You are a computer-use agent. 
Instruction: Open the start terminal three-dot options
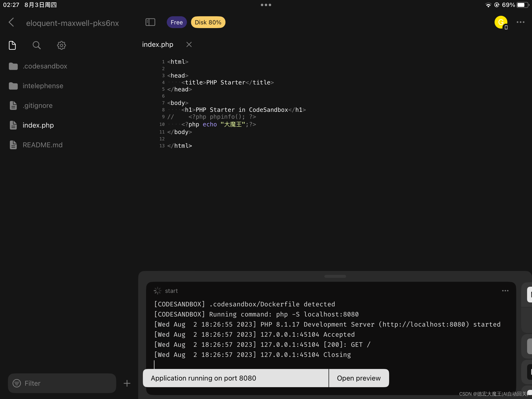point(505,291)
